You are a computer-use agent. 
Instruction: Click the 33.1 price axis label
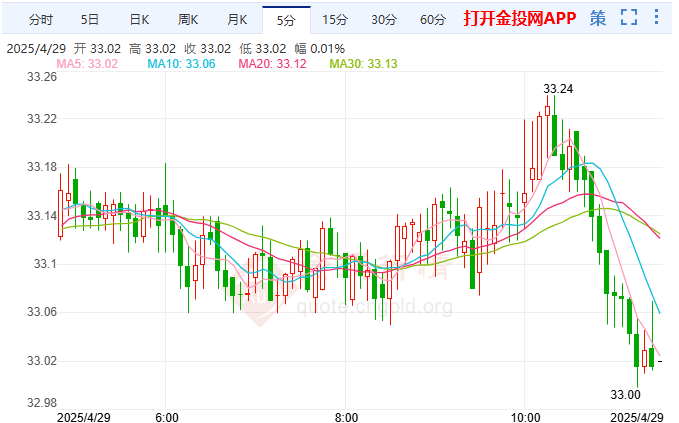pyautogui.click(x=45, y=264)
